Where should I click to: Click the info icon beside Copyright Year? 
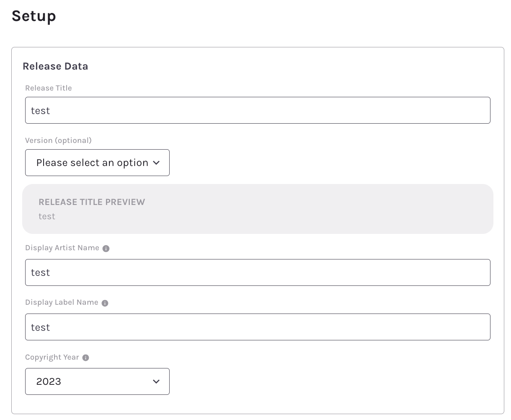click(x=85, y=358)
